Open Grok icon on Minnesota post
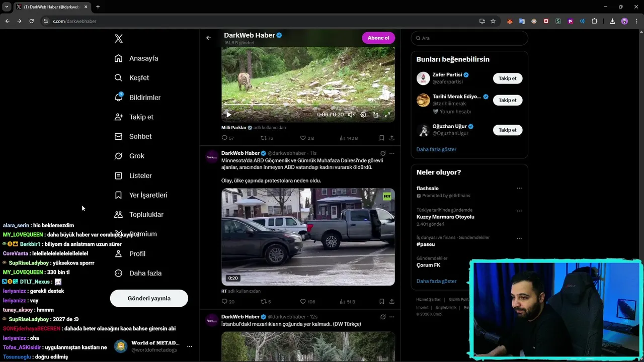Screen dimensions: 644x362 (383, 153)
